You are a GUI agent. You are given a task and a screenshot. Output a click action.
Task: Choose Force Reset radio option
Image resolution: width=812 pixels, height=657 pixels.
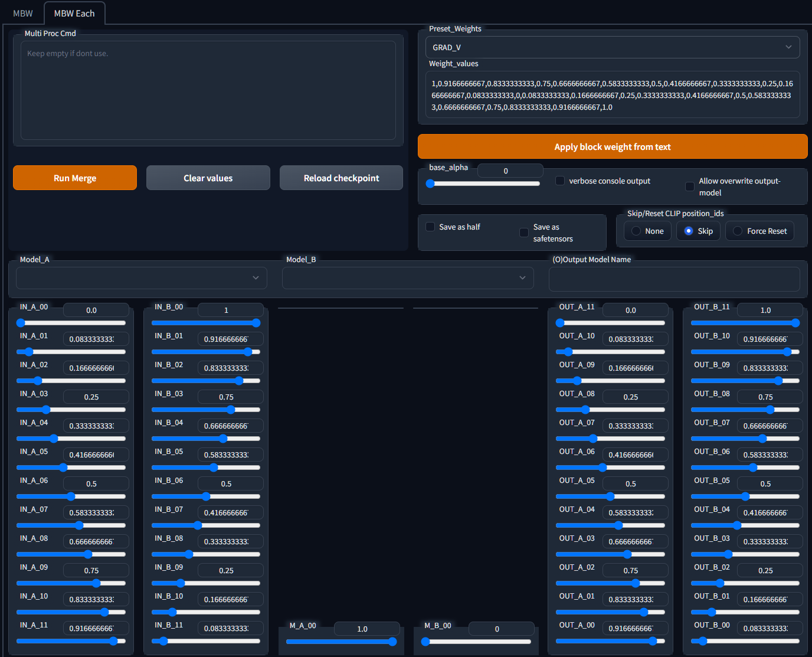click(738, 231)
